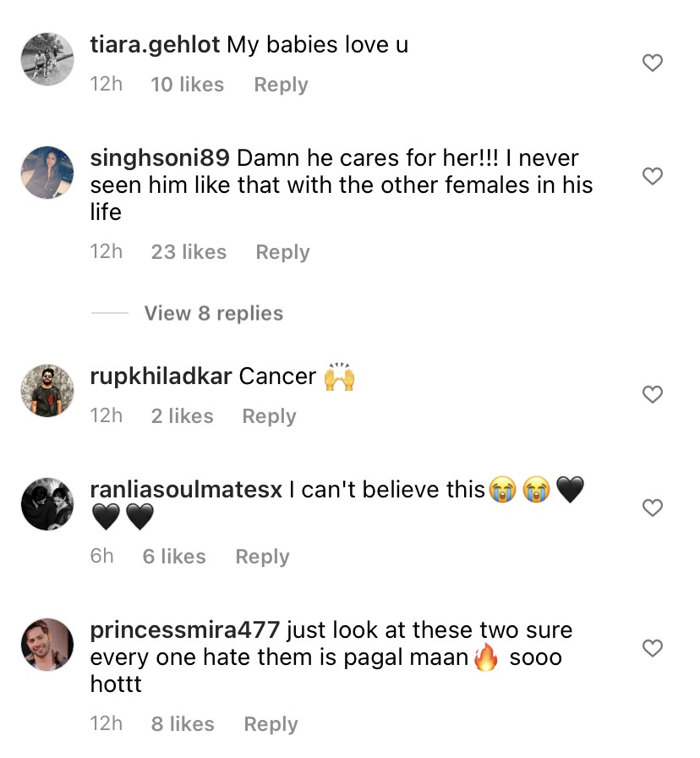Screen dimensions: 700x758
Task: Reply to rupkhiladkar's comment
Action: [269, 416]
